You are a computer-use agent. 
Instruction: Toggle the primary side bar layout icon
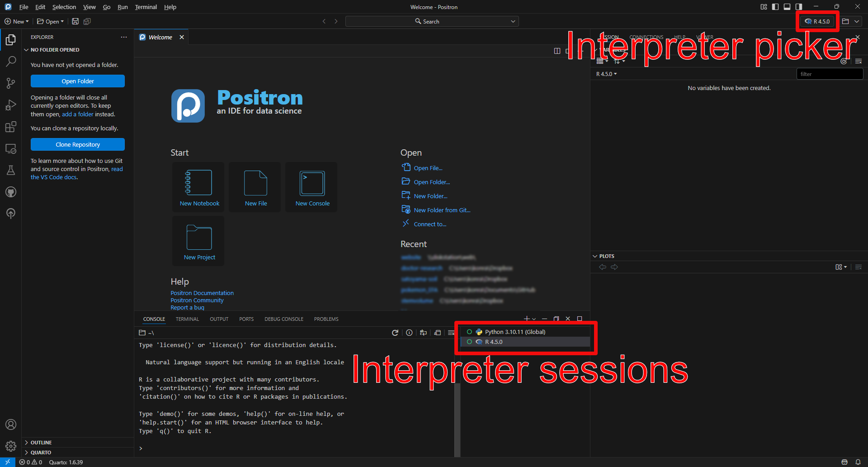pyautogui.click(x=775, y=7)
